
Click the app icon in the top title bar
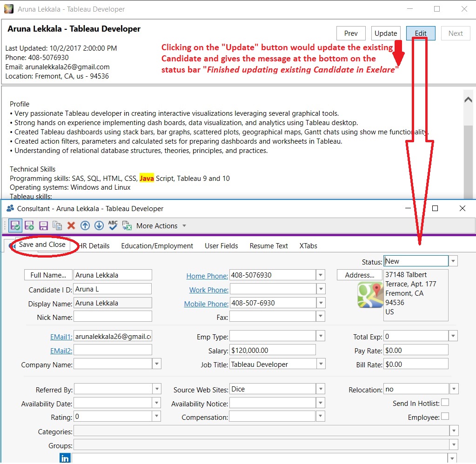click(9, 9)
